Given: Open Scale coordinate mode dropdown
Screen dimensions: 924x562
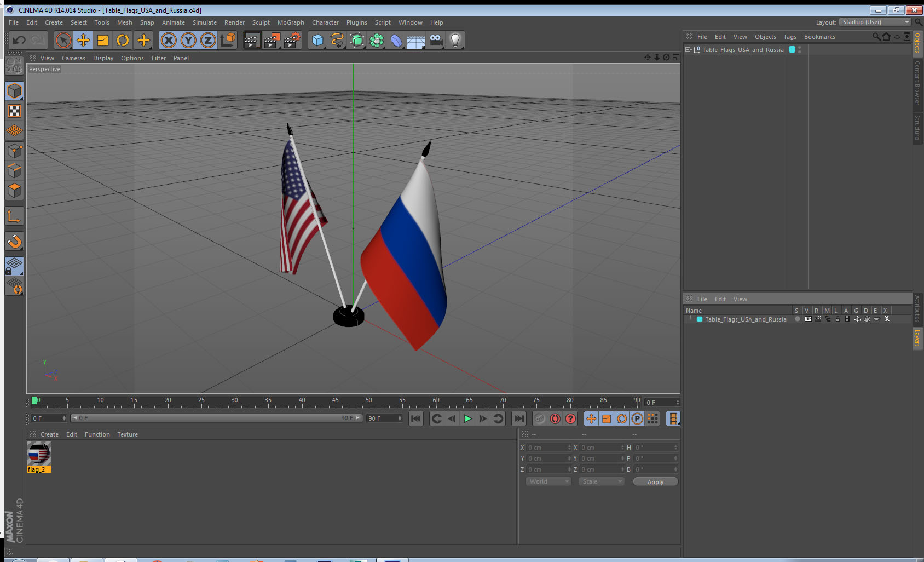Looking at the screenshot, I should click(x=602, y=481).
